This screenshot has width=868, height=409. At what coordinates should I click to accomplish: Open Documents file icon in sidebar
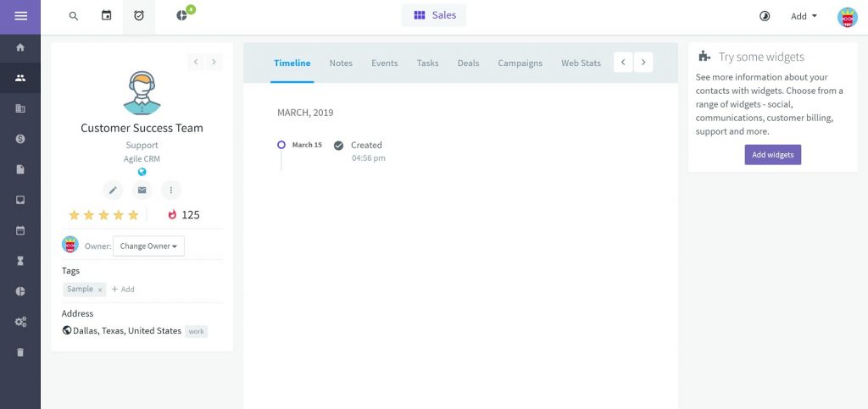[x=20, y=169]
